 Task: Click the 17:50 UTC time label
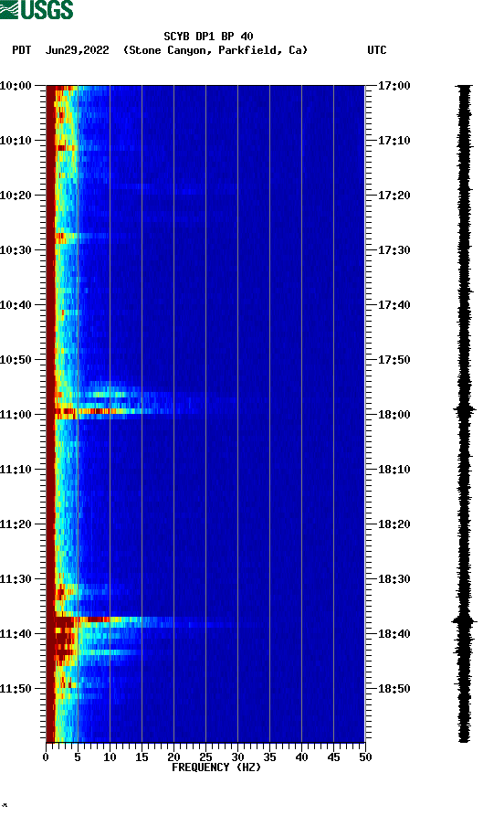pyautogui.click(x=394, y=360)
